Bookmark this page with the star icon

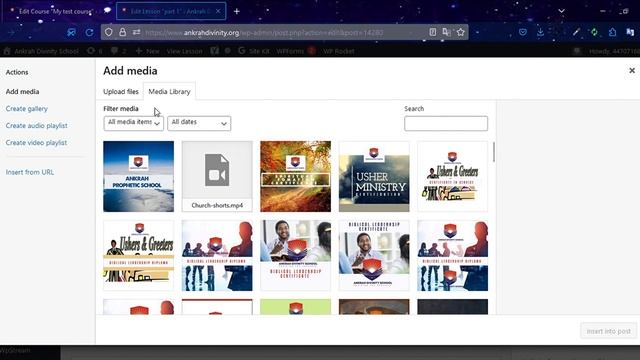(461, 32)
